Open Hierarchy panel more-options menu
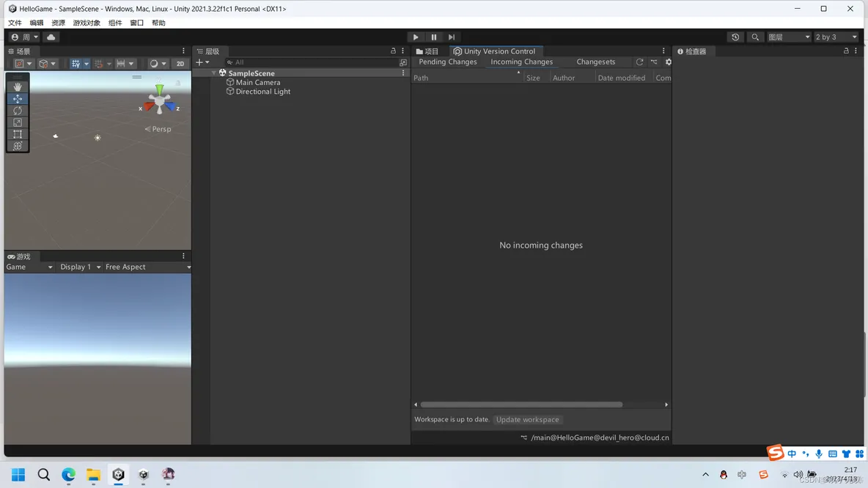The image size is (868, 488). pos(403,51)
